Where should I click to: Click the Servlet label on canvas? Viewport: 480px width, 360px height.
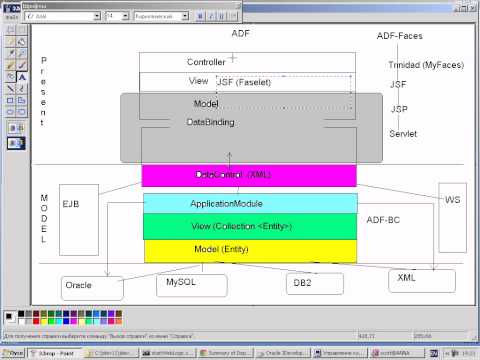coord(403,134)
